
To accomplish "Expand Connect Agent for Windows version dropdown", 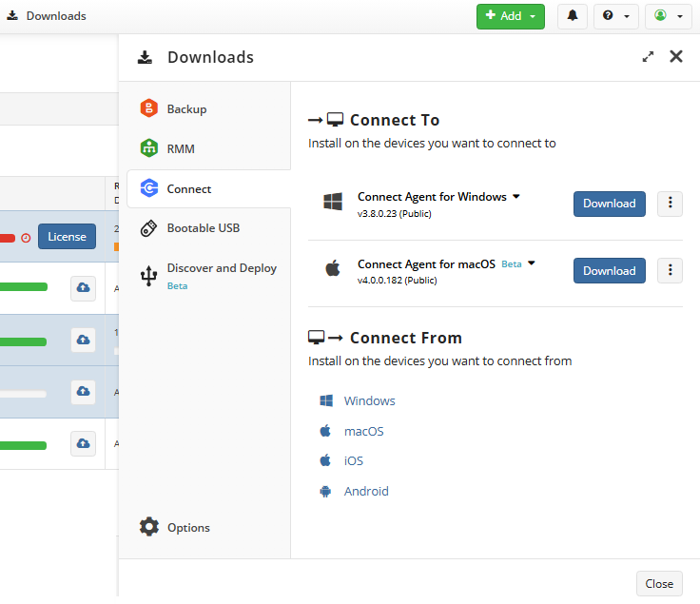I will coord(516,197).
